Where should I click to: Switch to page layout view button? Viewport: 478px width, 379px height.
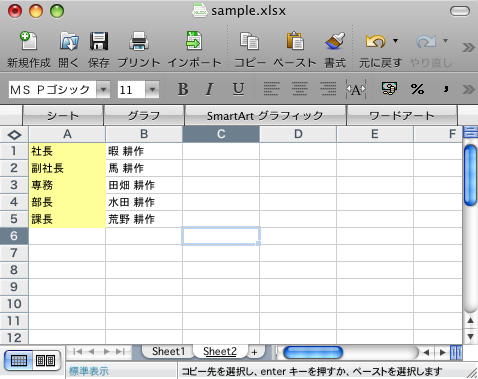(46, 360)
